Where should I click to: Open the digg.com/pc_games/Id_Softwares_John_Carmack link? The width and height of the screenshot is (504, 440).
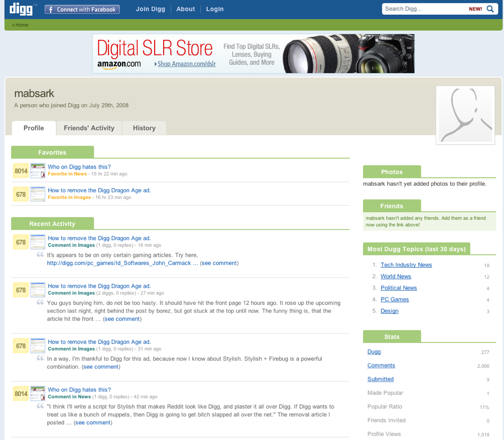pos(122,263)
